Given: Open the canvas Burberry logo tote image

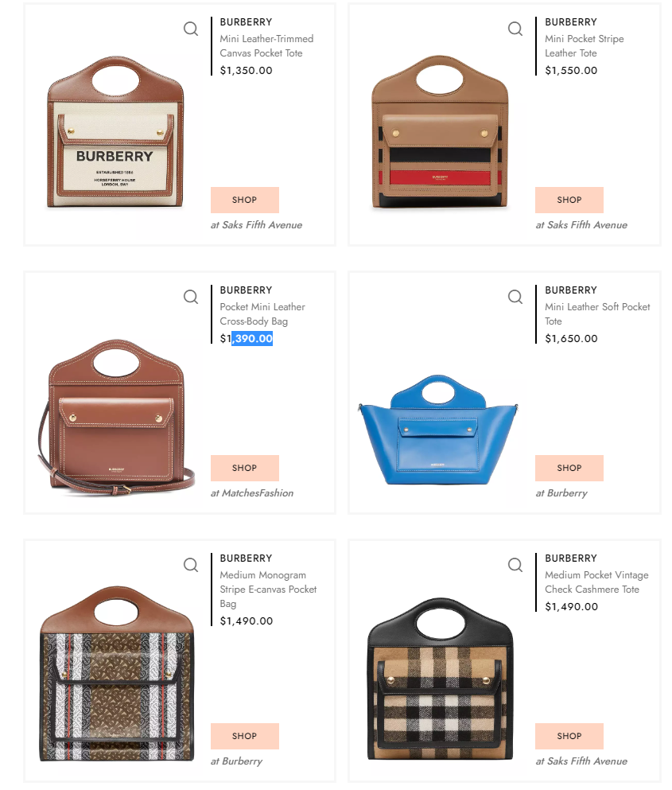Looking at the screenshot, I should (115, 132).
